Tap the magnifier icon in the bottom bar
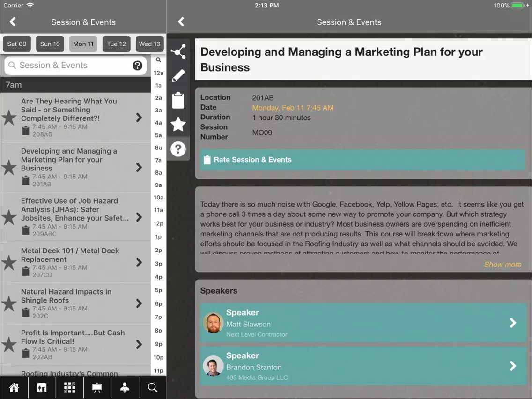This screenshot has height=399, width=532. click(152, 387)
